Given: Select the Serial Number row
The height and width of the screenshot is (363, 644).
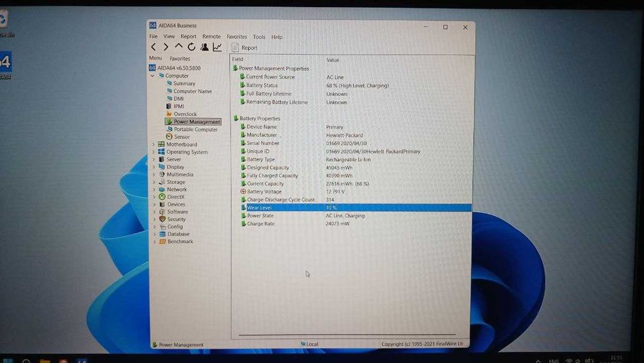Looking at the screenshot, I should click(x=303, y=143).
